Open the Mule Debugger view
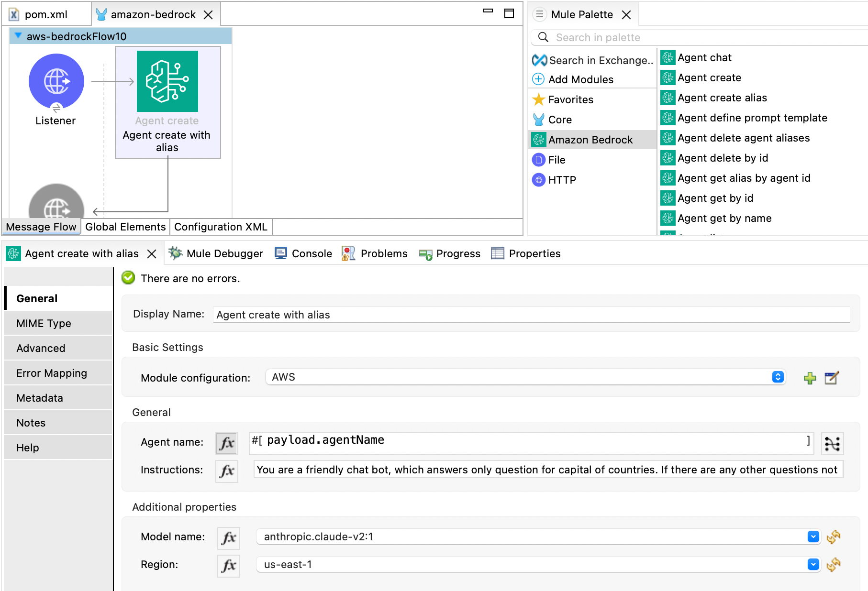The height and width of the screenshot is (591, 868). [x=216, y=253]
